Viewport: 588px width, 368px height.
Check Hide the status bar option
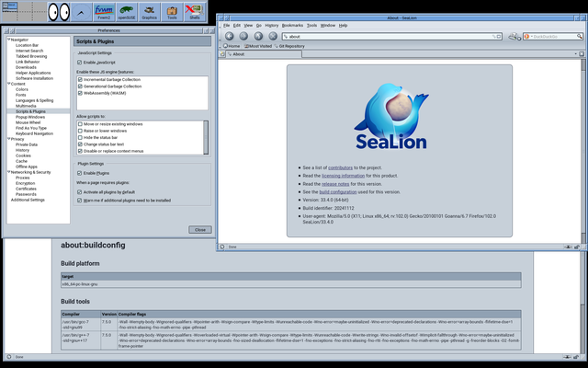click(80, 137)
